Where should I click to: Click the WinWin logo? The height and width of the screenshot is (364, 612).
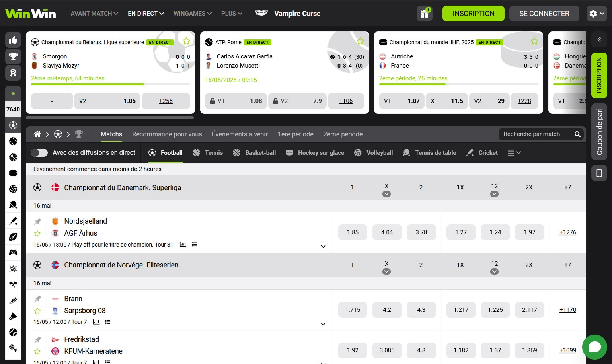point(31,14)
